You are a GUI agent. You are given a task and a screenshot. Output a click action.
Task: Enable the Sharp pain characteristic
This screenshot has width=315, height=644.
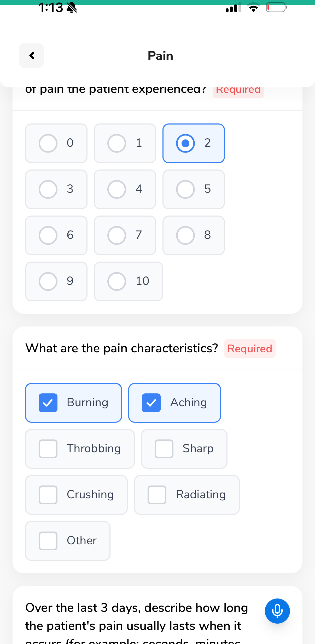(x=184, y=449)
